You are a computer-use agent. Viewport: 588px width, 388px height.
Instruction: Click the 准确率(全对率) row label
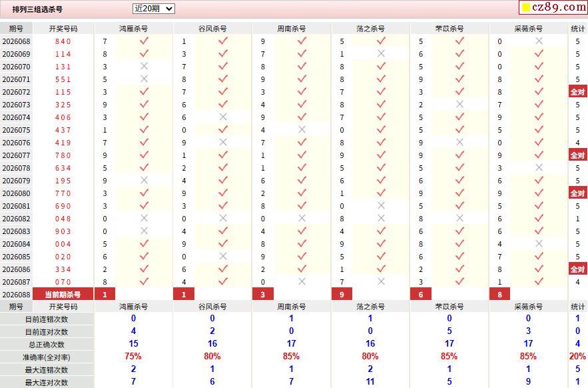click(x=47, y=357)
